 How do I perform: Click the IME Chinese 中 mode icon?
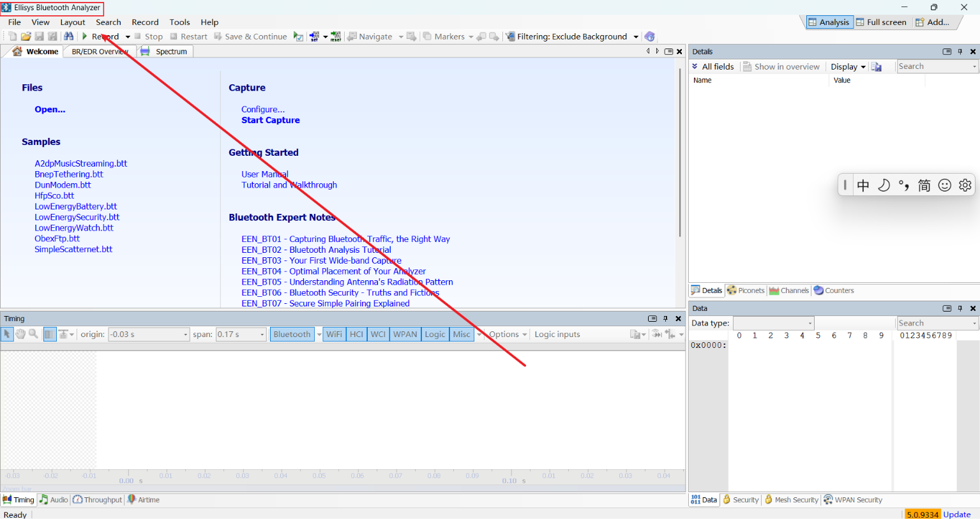click(x=863, y=185)
